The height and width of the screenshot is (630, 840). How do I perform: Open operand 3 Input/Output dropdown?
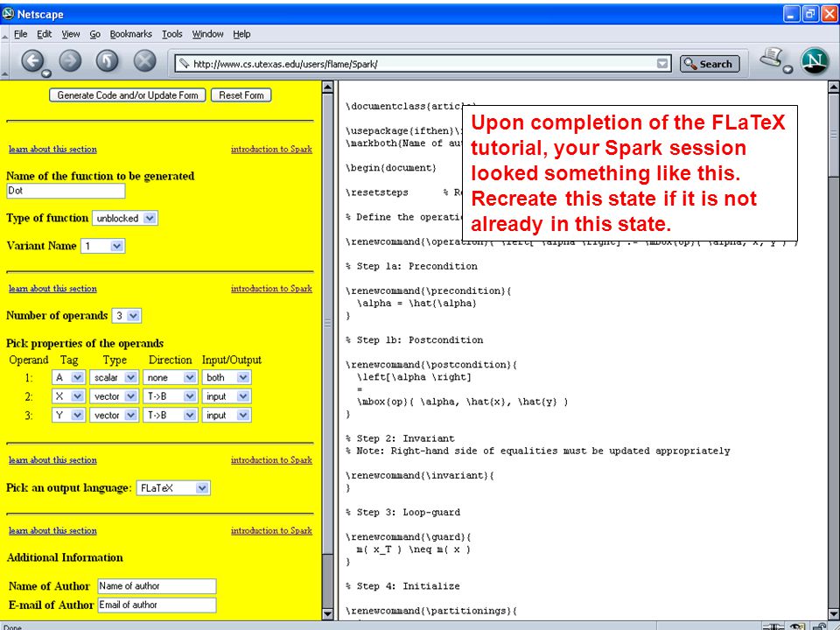click(x=226, y=415)
